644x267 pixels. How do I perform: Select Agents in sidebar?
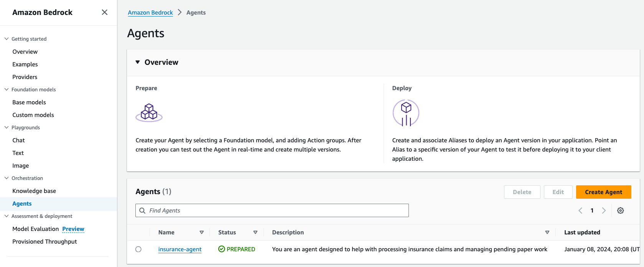point(22,204)
